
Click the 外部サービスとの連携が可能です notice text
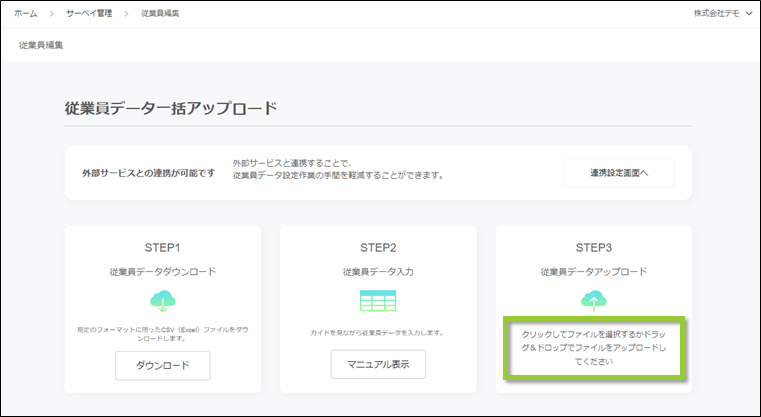[x=148, y=173]
